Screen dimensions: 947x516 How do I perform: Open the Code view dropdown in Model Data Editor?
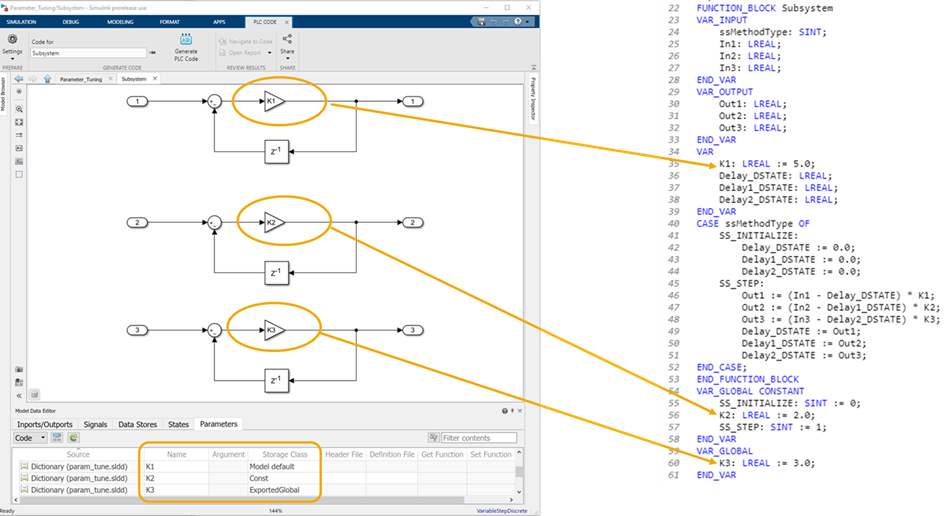28,438
